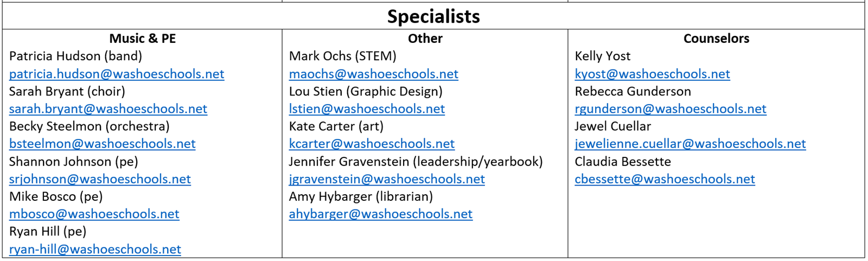Click maochs@washoeschools.net STEM teacher link

pos(374,74)
